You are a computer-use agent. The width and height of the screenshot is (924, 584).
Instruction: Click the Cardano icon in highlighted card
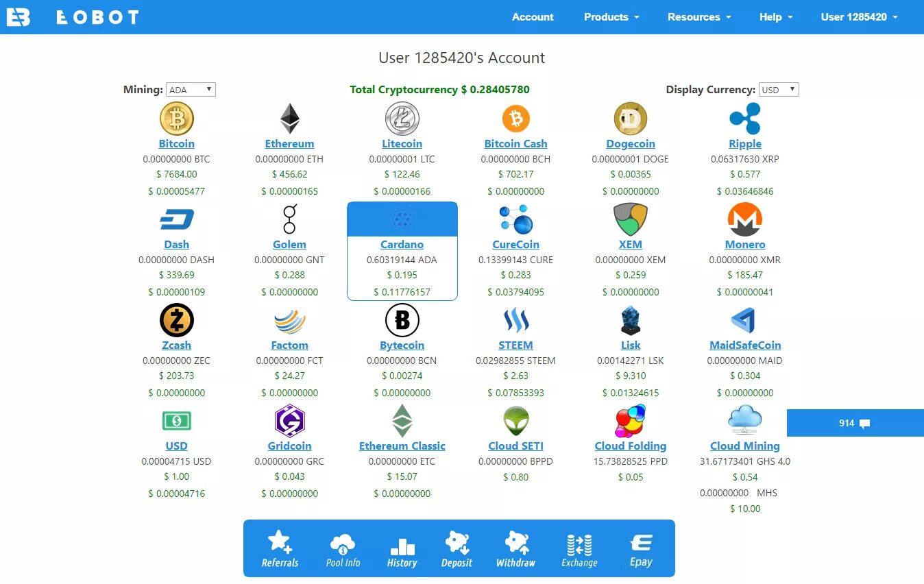(x=402, y=219)
